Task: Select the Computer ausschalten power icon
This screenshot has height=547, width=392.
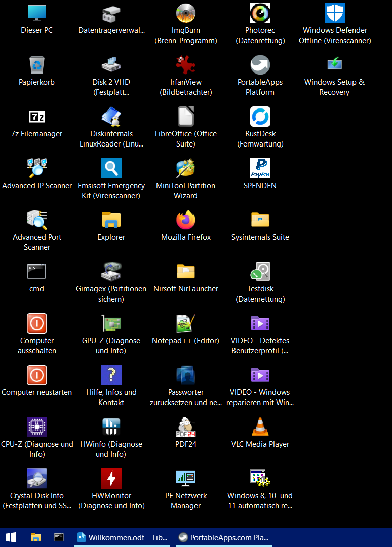Action: [x=37, y=323]
